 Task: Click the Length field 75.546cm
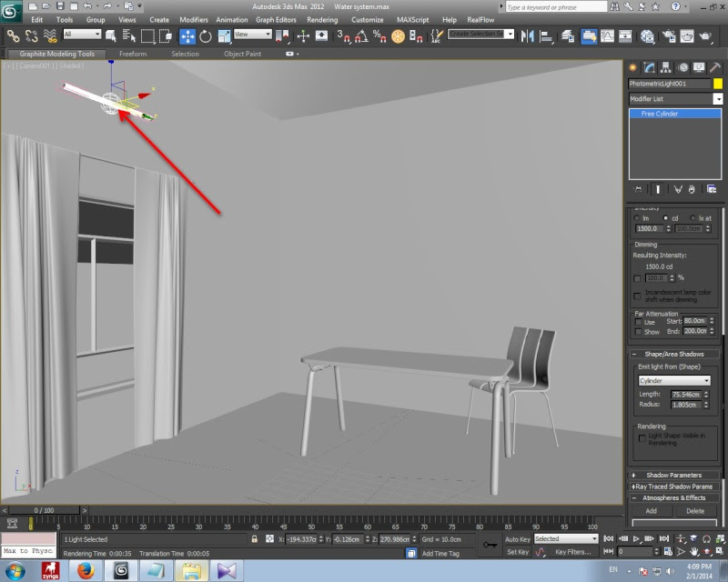(x=686, y=395)
